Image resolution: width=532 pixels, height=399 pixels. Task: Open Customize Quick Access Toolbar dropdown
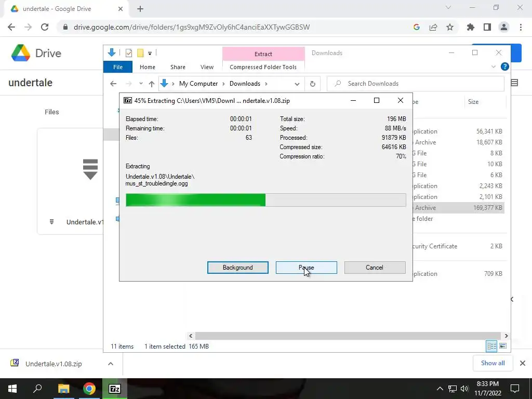point(150,54)
